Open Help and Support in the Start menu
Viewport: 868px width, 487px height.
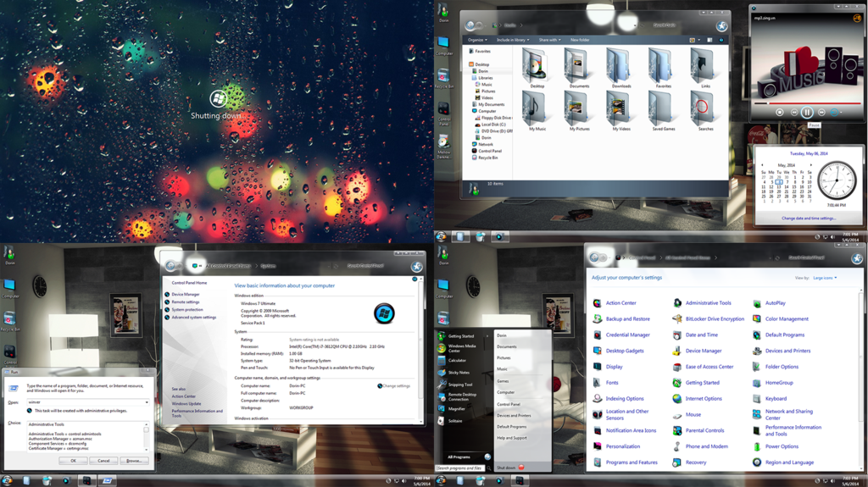(x=511, y=438)
